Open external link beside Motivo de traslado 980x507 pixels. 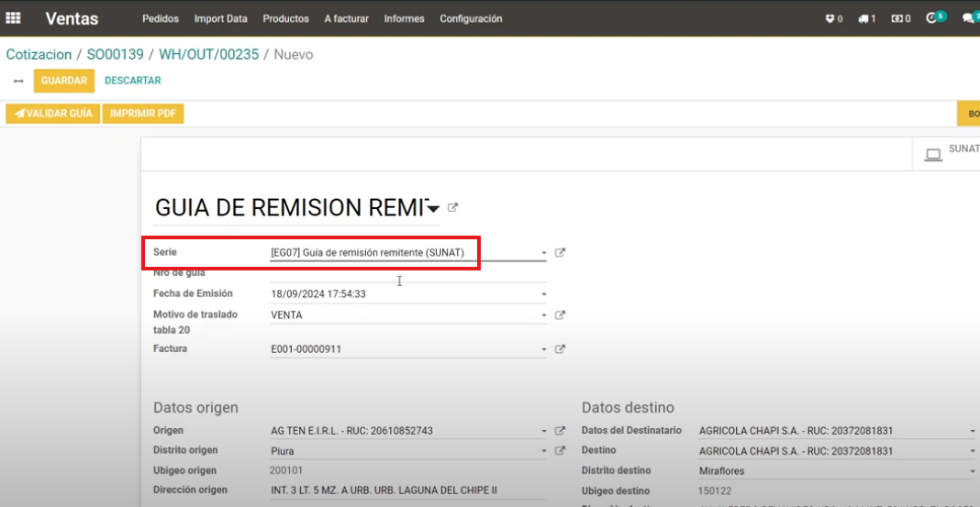(x=560, y=315)
